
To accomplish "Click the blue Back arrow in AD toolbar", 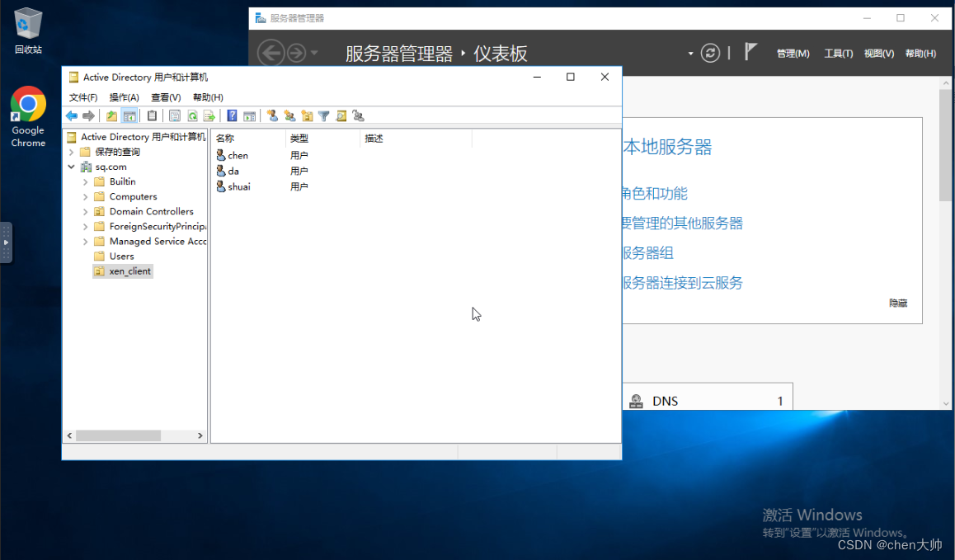I will tap(72, 115).
